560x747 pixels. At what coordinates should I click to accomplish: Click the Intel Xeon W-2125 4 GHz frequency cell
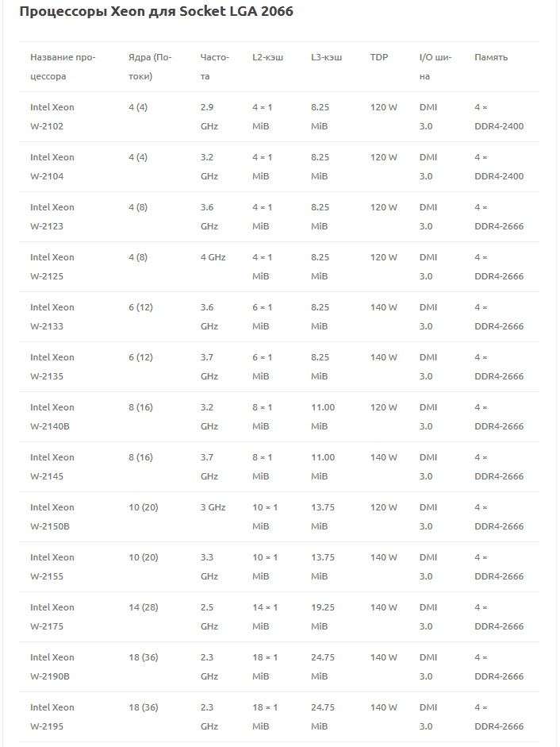pyautogui.click(x=213, y=257)
